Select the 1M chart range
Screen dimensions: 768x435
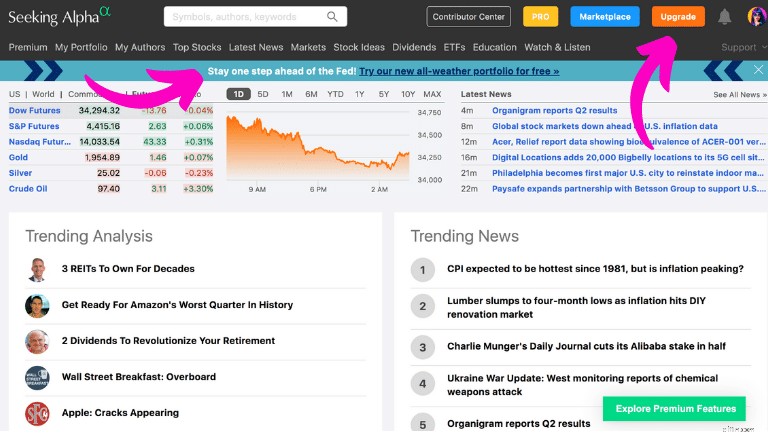[287, 94]
